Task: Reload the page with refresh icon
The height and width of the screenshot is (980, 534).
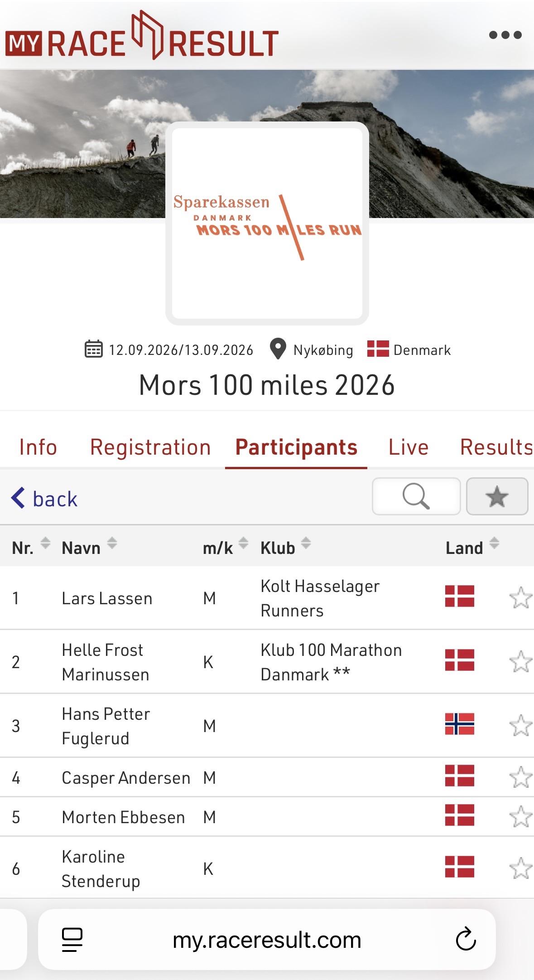Action: (x=466, y=939)
